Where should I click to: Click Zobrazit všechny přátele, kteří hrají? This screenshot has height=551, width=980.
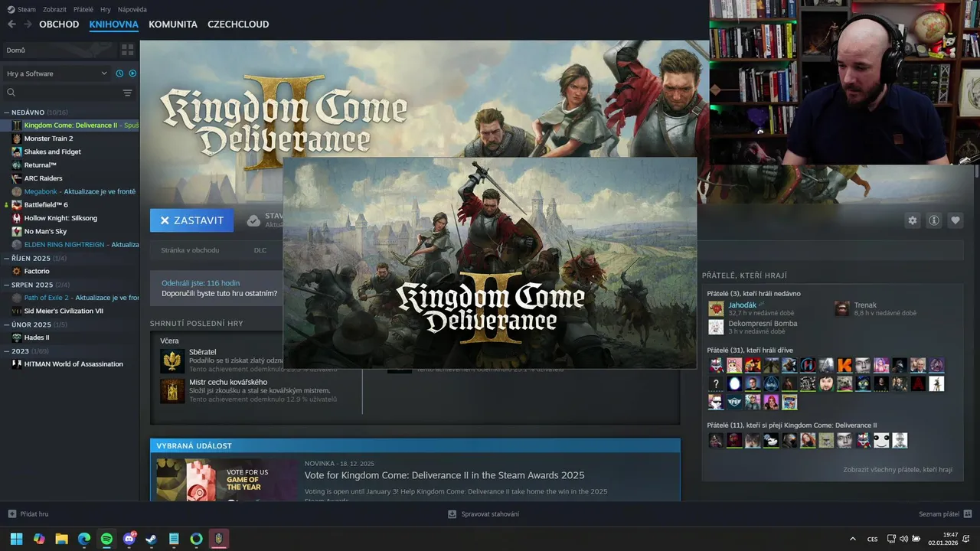897,469
